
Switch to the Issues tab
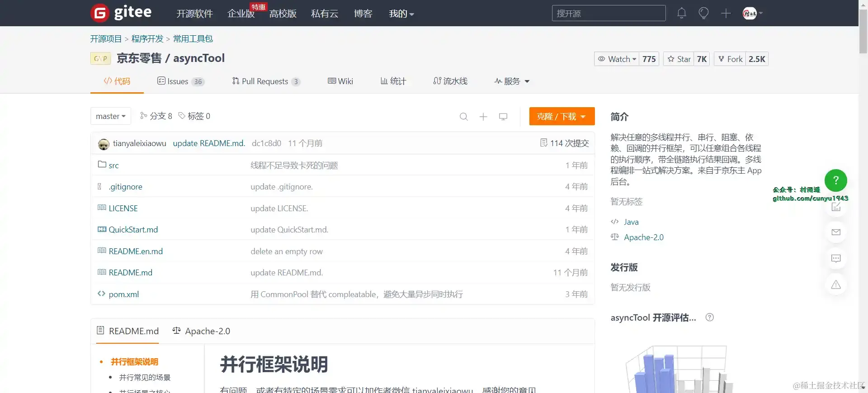point(181,81)
